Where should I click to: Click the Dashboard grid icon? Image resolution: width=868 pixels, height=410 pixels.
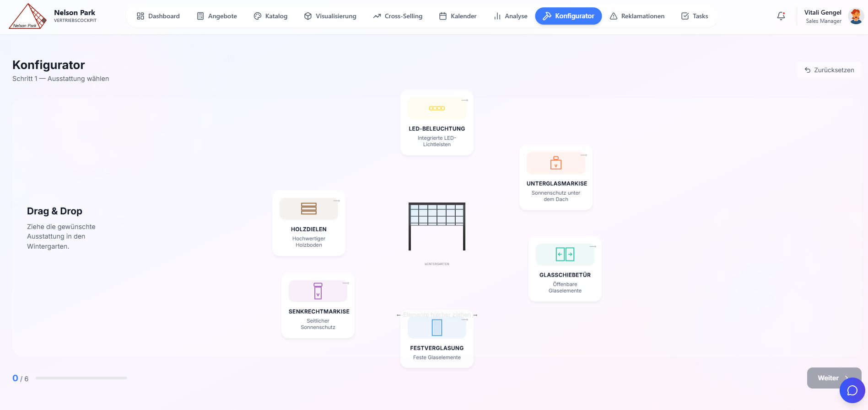tap(140, 16)
